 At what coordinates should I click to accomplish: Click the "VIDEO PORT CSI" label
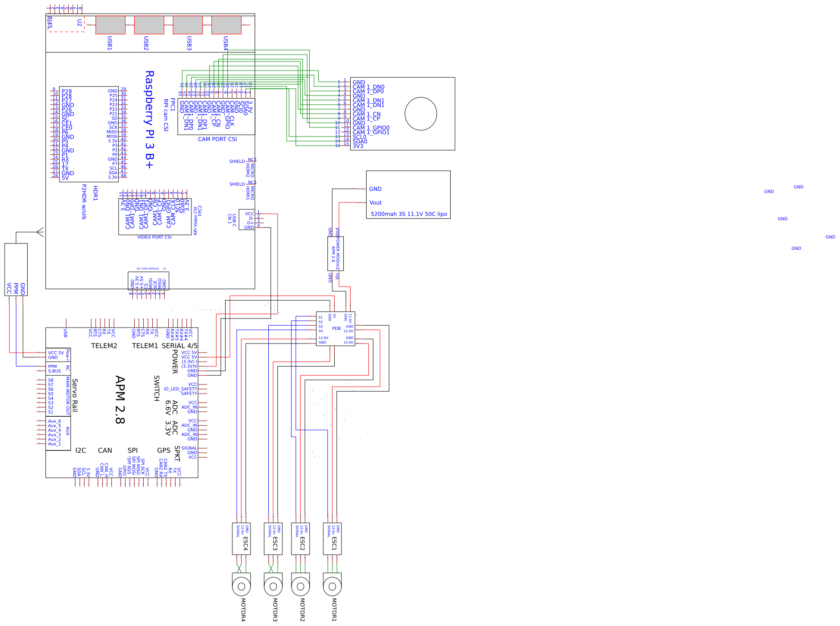[x=154, y=237]
